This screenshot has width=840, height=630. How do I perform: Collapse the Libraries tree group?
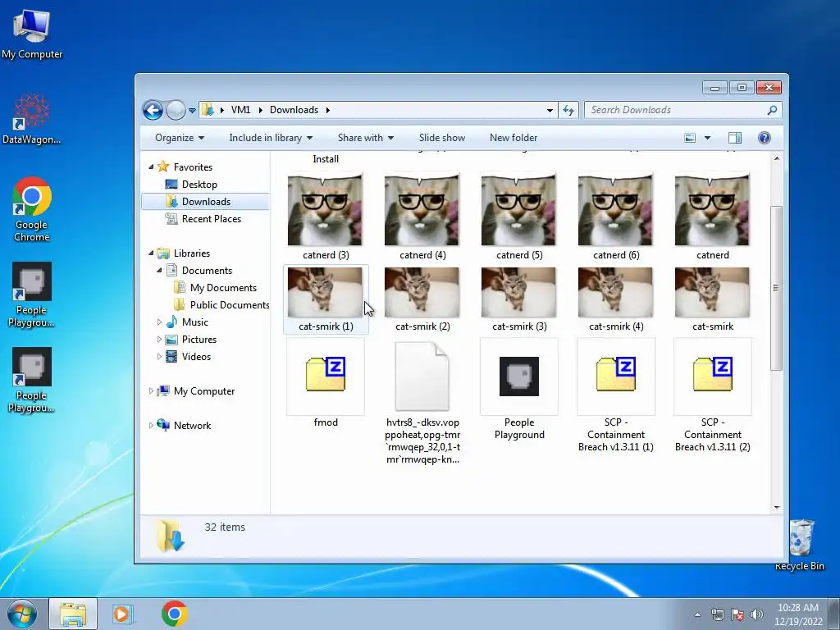[x=151, y=253]
